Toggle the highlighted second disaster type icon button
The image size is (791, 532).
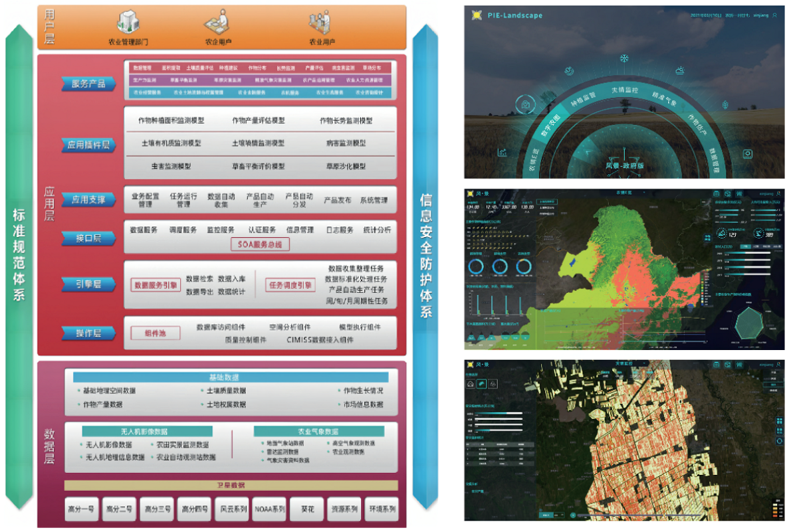[481, 384]
